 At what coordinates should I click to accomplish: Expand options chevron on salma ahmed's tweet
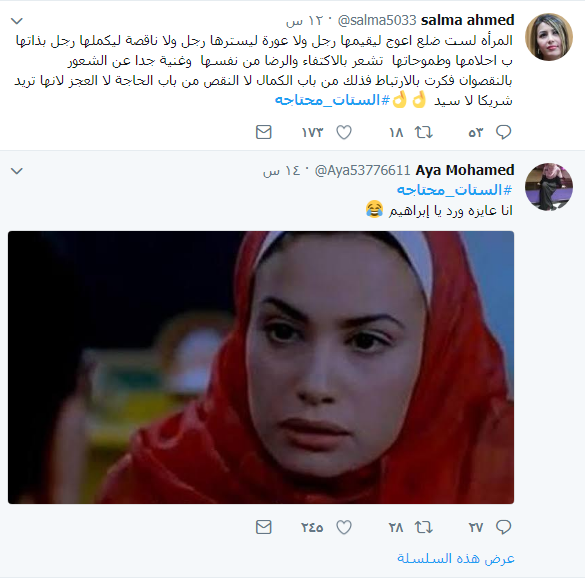[x=17, y=21]
